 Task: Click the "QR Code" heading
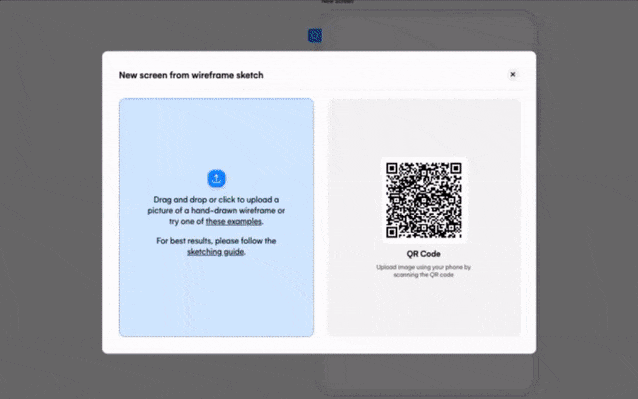(x=424, y=254)
